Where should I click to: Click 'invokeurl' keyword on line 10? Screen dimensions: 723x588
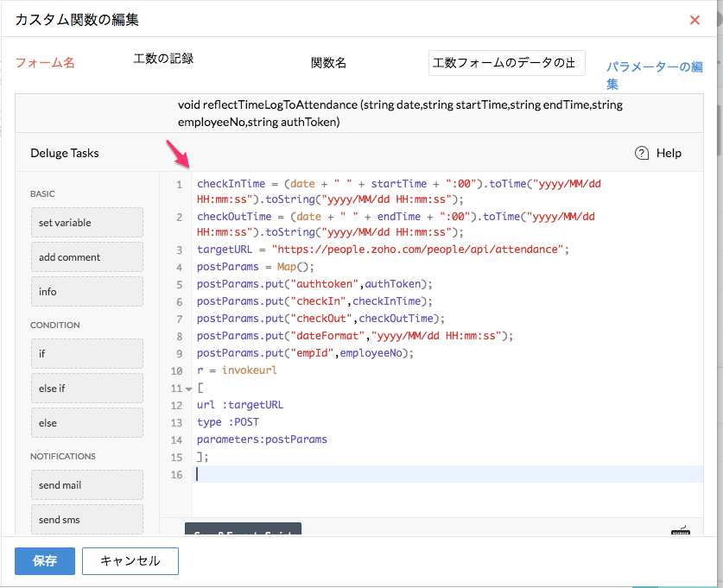point(250,370)
